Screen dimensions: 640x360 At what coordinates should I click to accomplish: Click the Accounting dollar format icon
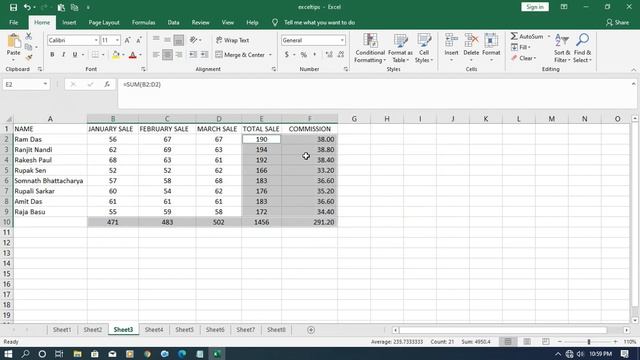tap(287, 55)
